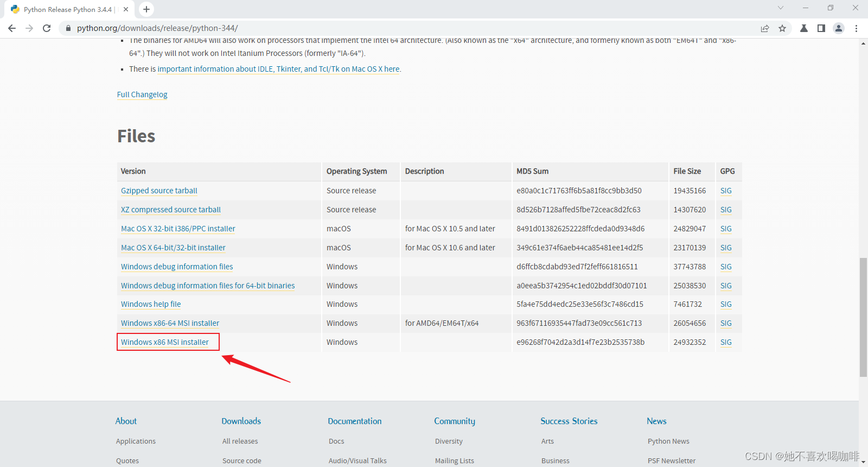Click MD5 sum e96268f7042d2a3d14f7e23b2535738b
The height and width of the screenshot is (467, 868).
pyautogui.click(x=580, y=342)
